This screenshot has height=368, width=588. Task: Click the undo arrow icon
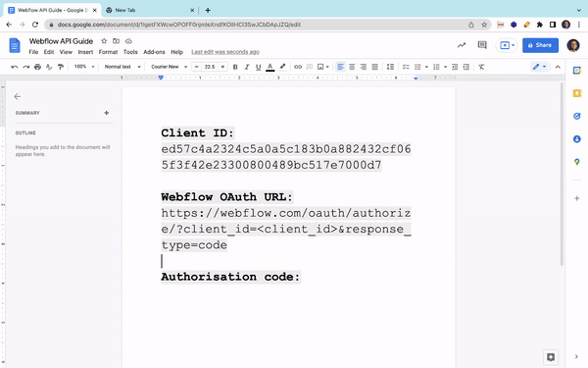tap(15, 67)
